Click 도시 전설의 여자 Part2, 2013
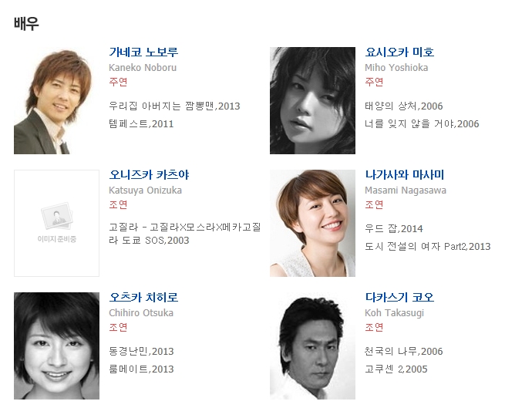 click(x=427, y=247)
